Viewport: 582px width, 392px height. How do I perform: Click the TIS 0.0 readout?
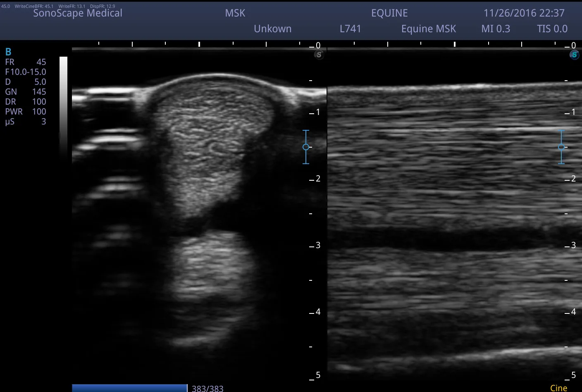(x=552, y=29)
